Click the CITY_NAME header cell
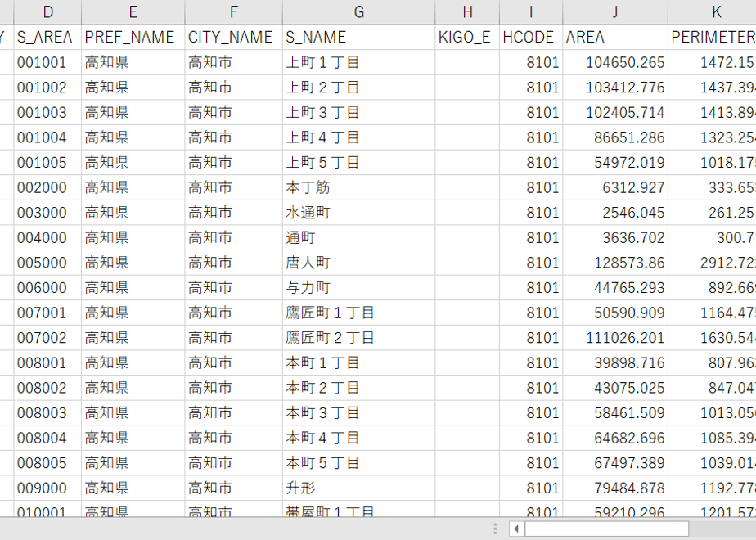 [233, 37]
